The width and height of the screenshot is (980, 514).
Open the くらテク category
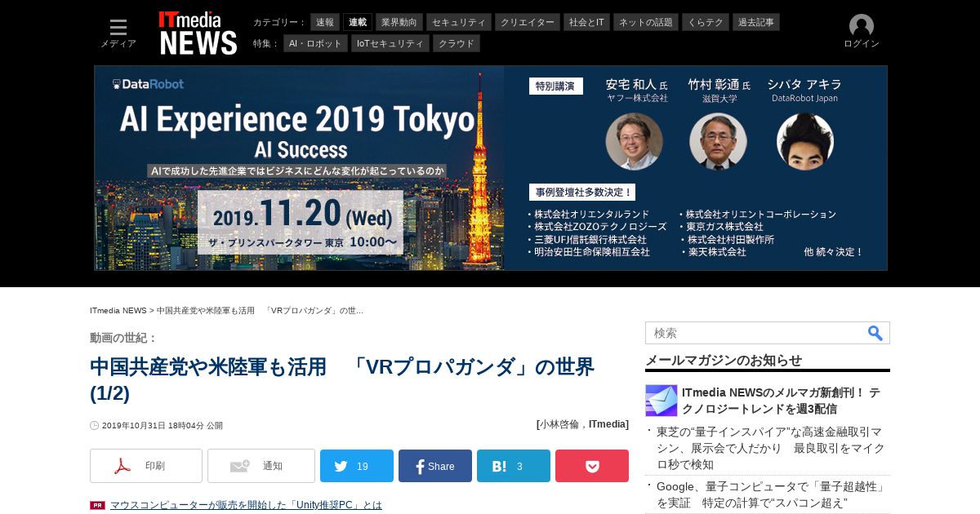point(706,22)
